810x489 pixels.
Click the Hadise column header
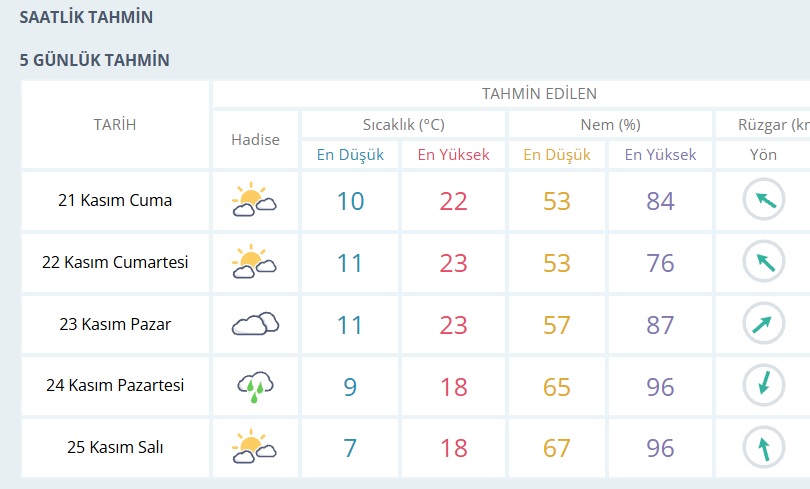coord(255,140)
